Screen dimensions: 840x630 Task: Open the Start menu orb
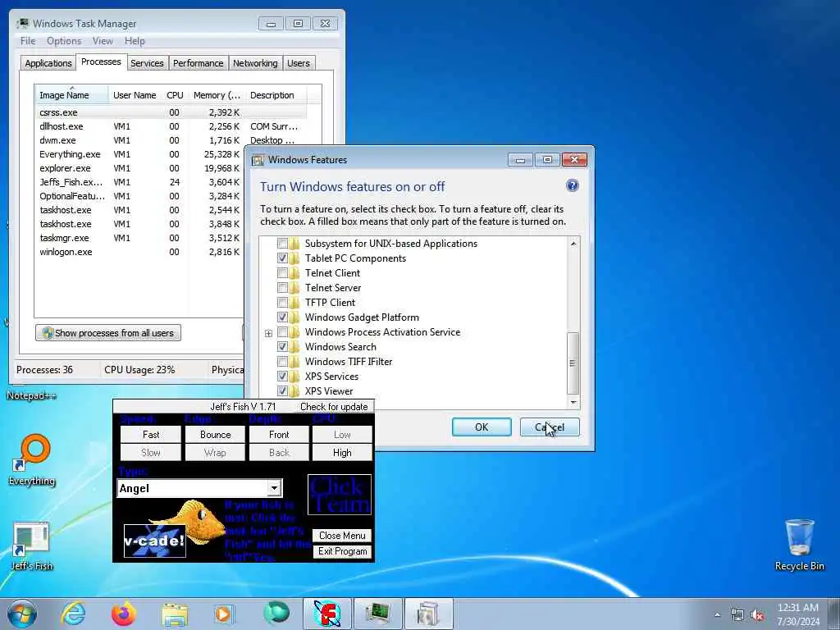[21, 614]
